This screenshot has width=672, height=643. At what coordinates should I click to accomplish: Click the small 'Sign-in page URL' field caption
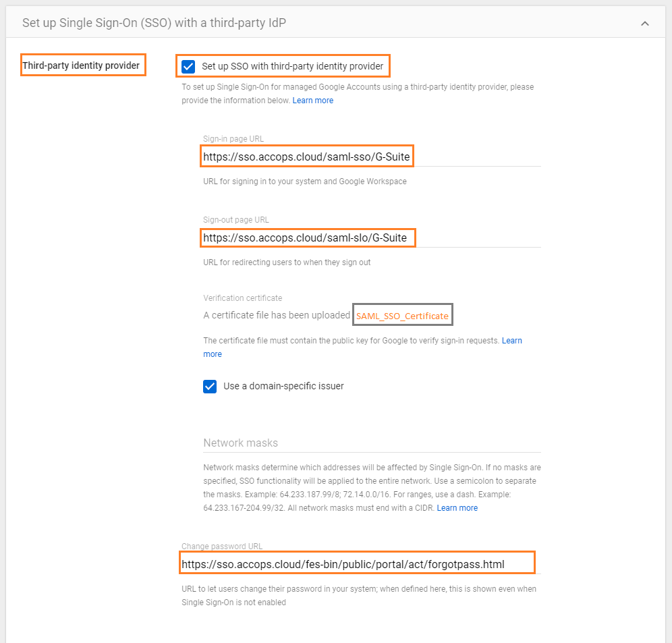point(233,139)
